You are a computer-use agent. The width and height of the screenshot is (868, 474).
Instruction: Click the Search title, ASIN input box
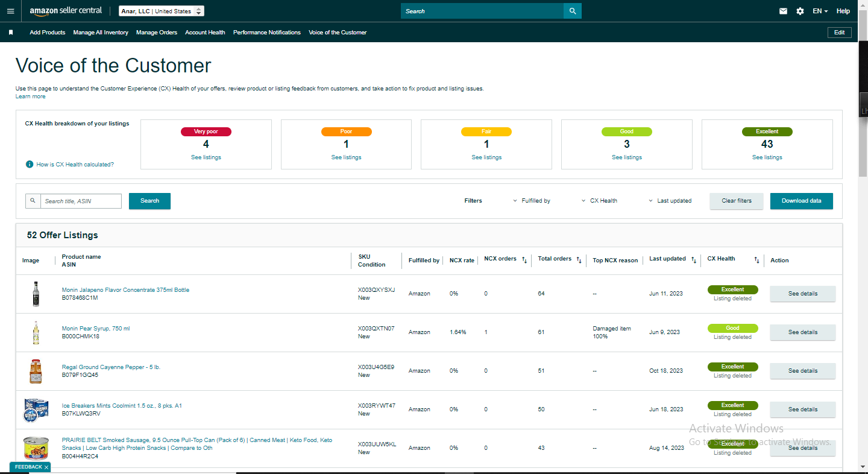coord(81,201)
